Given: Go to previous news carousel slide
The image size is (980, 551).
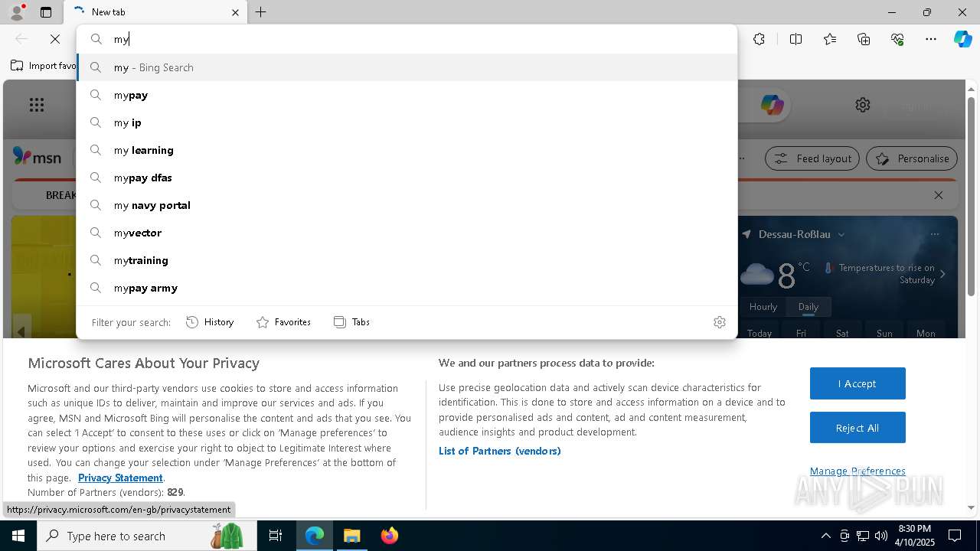Looking at the screenshot, I should coord(21,331).
